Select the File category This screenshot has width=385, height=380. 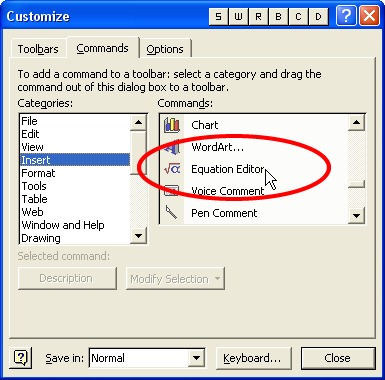coord(75,121)
